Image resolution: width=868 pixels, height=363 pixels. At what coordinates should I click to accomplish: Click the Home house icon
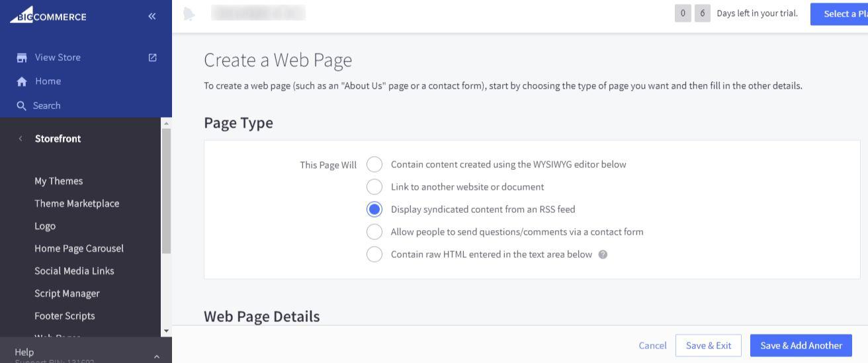tap(22, 81)
